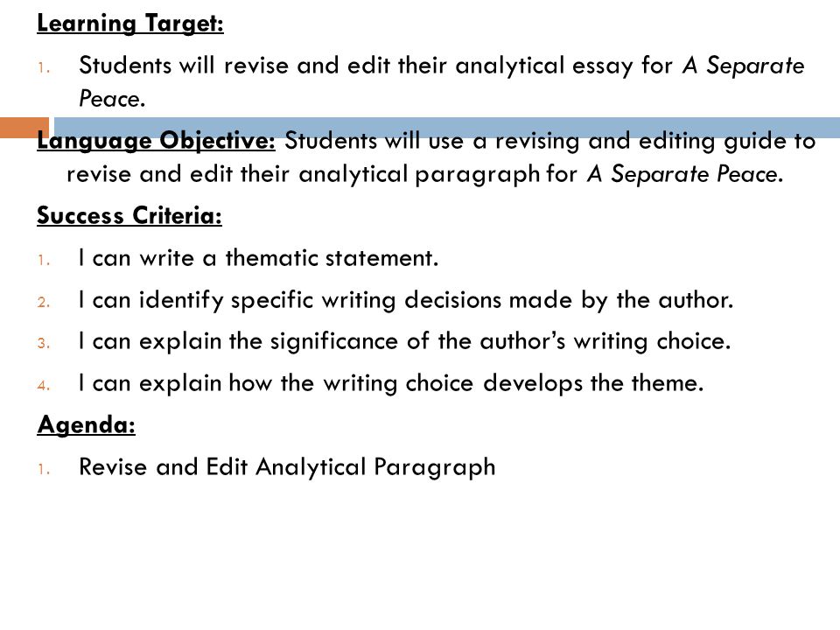Click the blue horizontal divider bar
Viewport: 840px width, 630px height.
(447, 128)
